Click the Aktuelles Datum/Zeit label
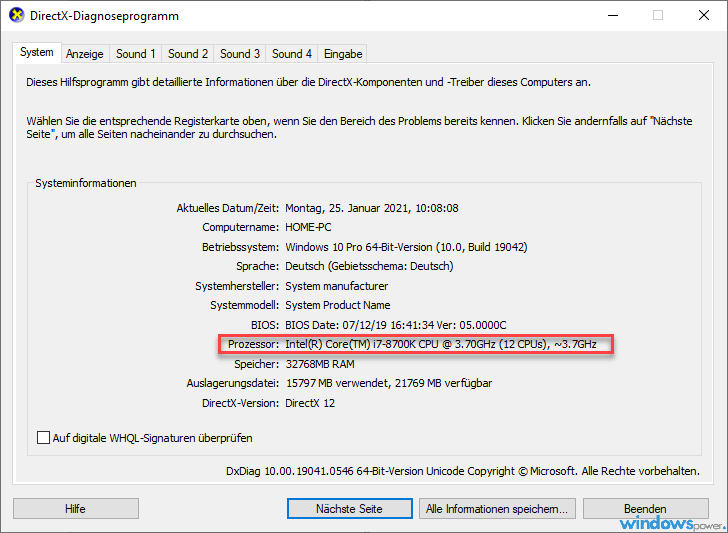Image resolution: width=728 pixels, height=533 pixels. click(228, 208)
